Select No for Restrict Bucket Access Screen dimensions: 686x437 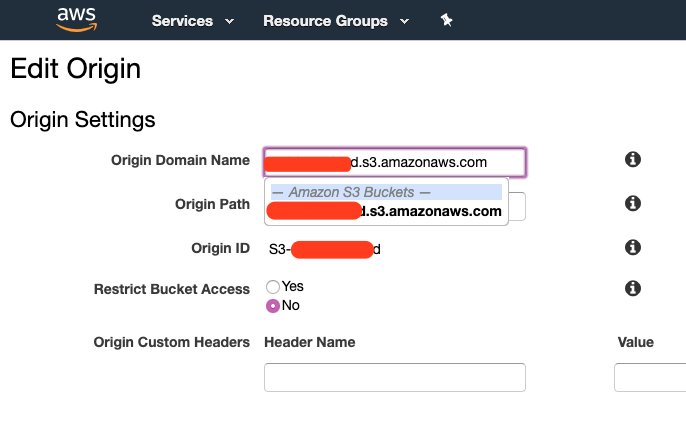[x=273, y=306]
